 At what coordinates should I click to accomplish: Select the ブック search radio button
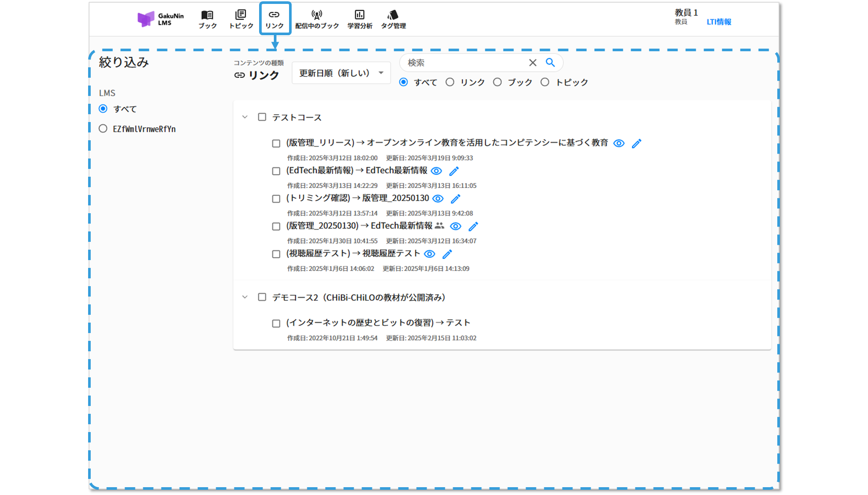(x=497, y=82)
